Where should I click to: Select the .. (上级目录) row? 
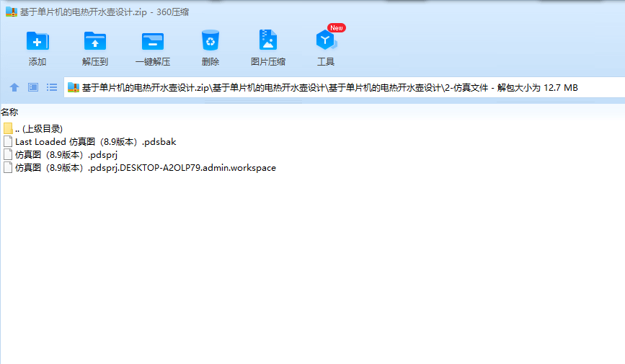(x=39, y=129)
